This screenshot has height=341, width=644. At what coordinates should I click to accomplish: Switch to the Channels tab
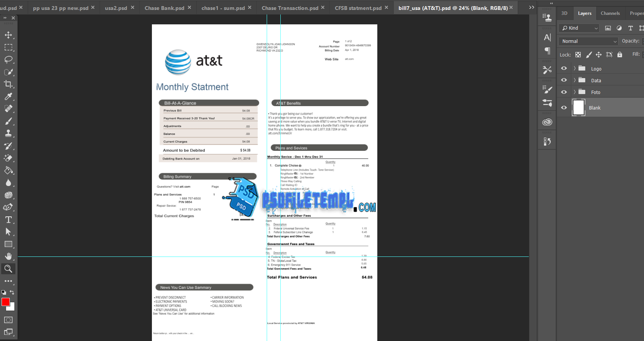[610, 13]
